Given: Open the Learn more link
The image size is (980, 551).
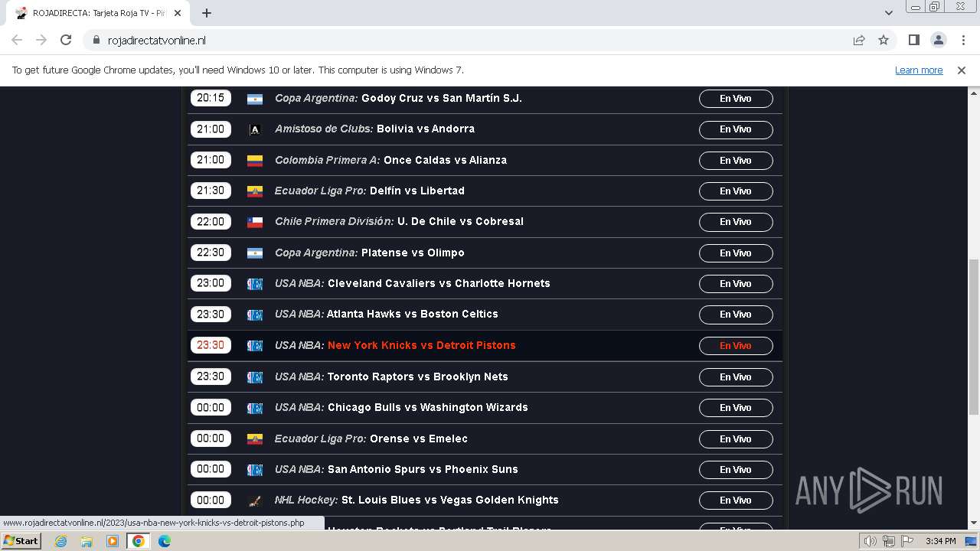Looking at the screenshot, I should 919,70.
